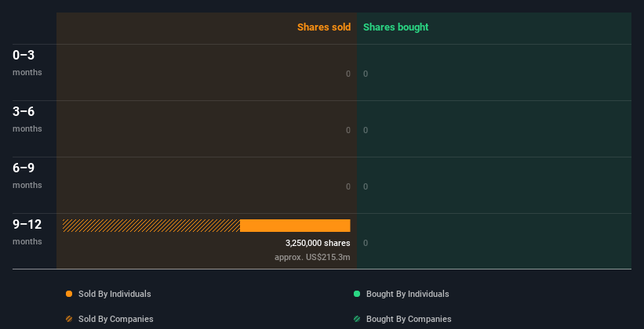Select the 9–12 months row label
Image resolution: width=644 pixels, height=329 pixels.
(27, 231)
